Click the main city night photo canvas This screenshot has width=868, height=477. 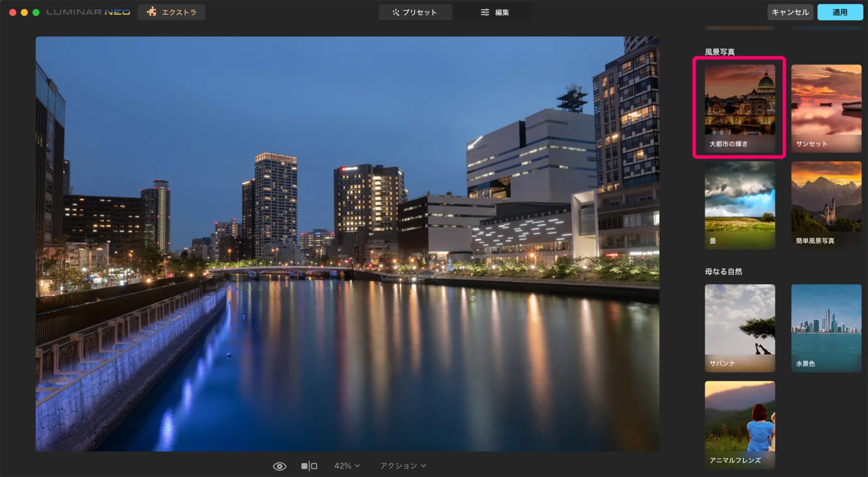click(x=347, y=244)
